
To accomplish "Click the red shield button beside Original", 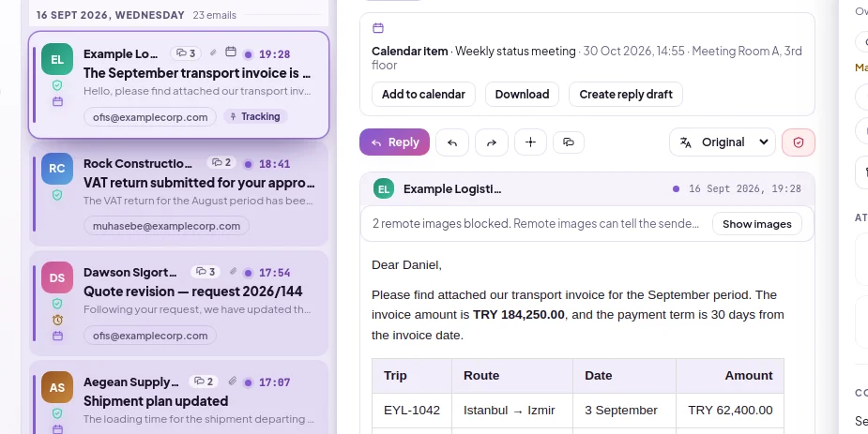I will (799, 142).
